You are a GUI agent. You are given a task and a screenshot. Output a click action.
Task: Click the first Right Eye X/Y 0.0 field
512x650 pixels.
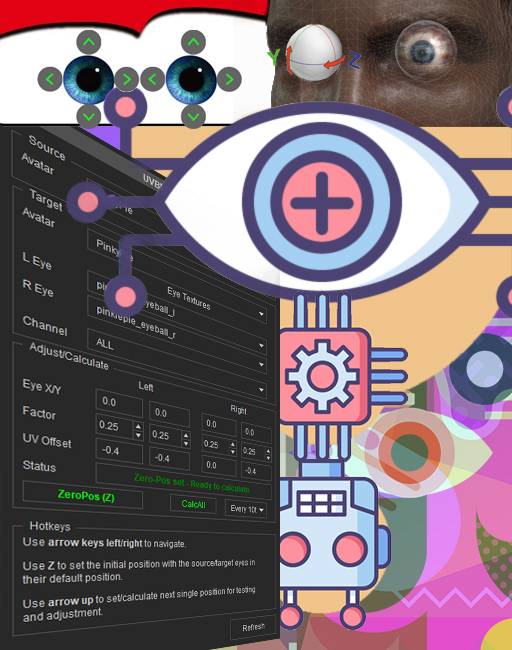[219, 425]
